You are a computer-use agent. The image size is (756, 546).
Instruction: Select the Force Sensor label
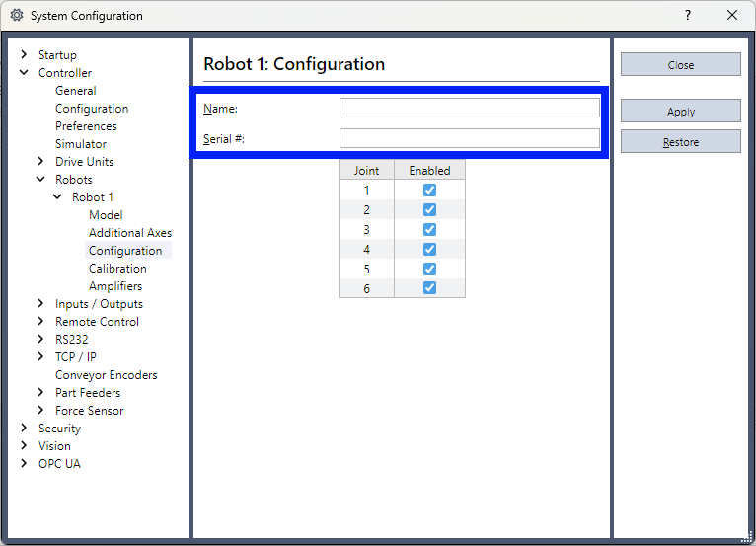pos(89,411)
